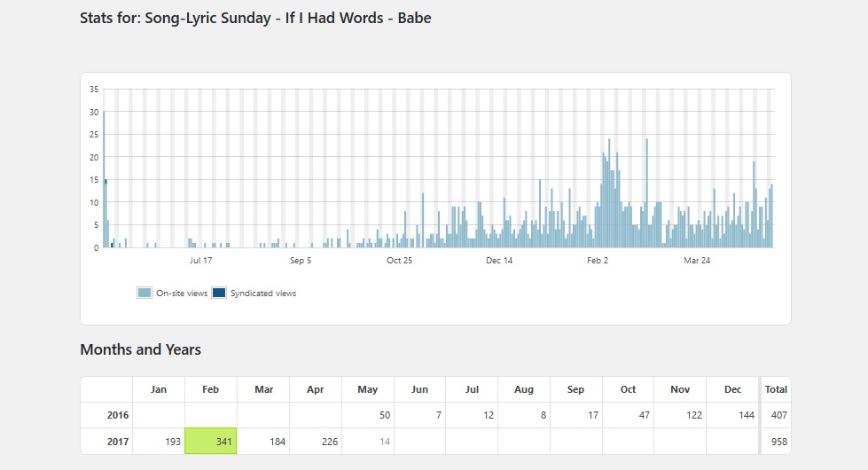Image resolution: width=868 pixels, height=470 pixels.
Task: Select the December 2016 value 144
Action: click(x=732, y=415)
